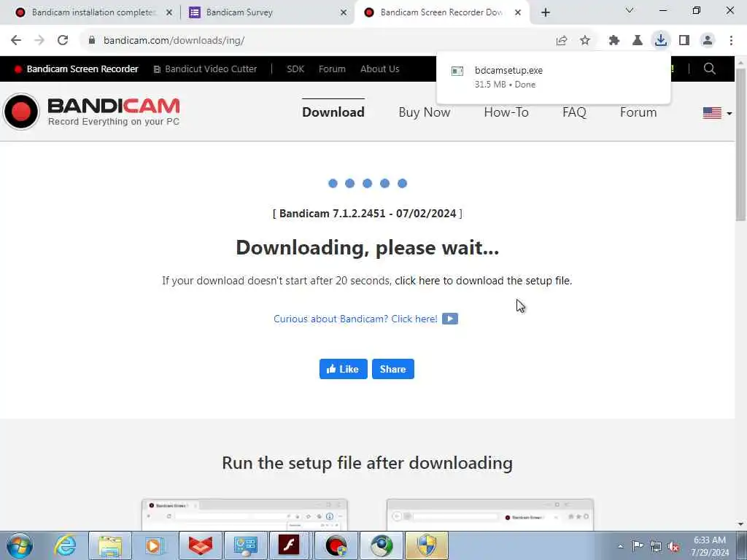
Task: Toggle the Downloads toolbar icon
Action: coord(661,40)
